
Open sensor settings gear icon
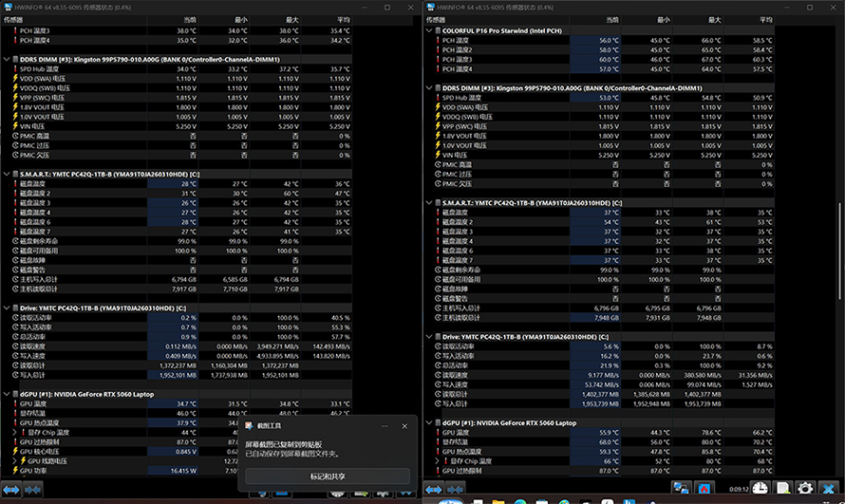pyautogui.click(x=805, y=489)
